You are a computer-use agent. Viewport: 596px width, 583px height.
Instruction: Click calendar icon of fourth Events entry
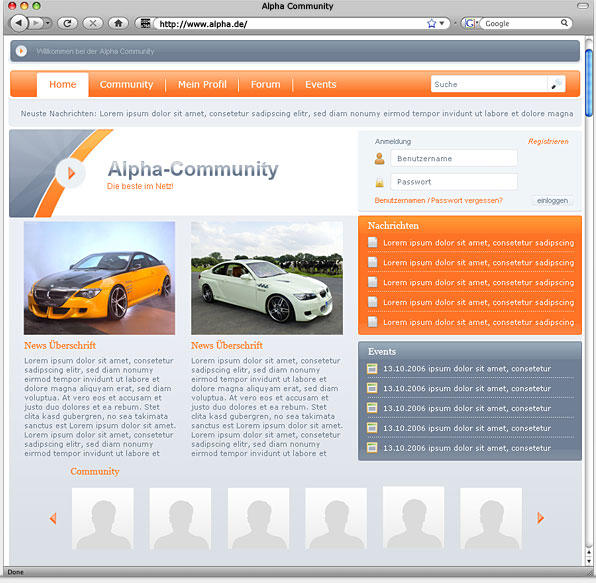372,428
